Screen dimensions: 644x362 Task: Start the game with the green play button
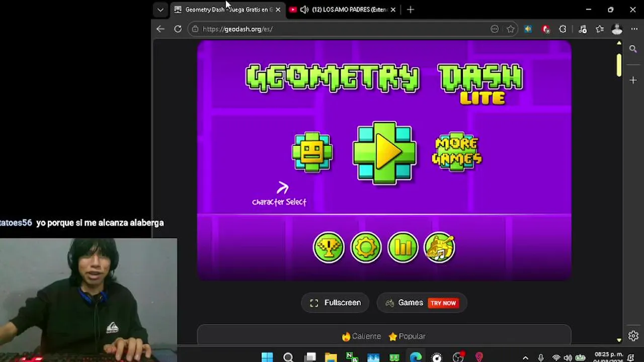click(384, 152)
